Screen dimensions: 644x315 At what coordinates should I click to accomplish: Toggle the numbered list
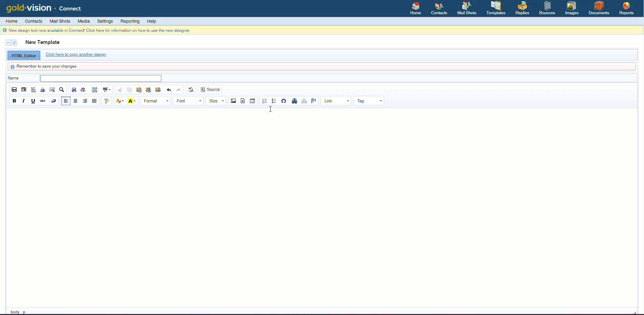click(264, 101)
